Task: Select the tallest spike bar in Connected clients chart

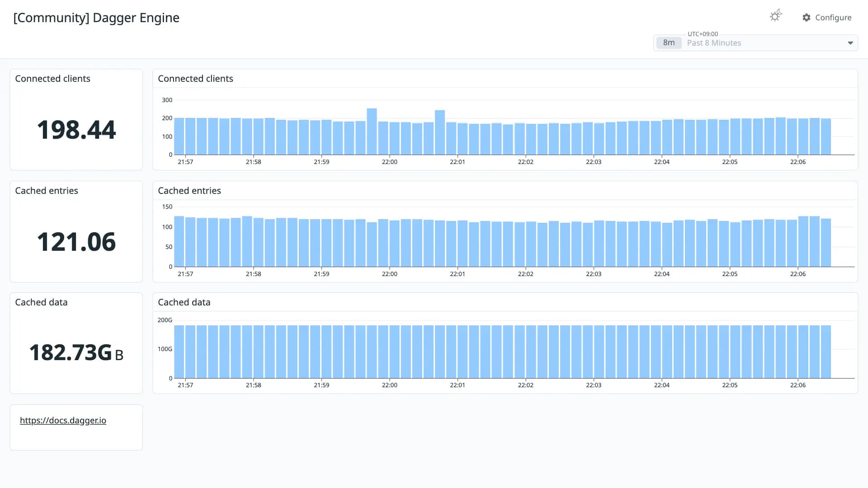Action: point(372,131)
